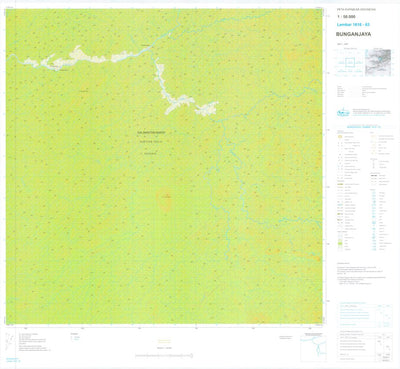Click the graphic scale bar below the map

click(x=164, y=356)
